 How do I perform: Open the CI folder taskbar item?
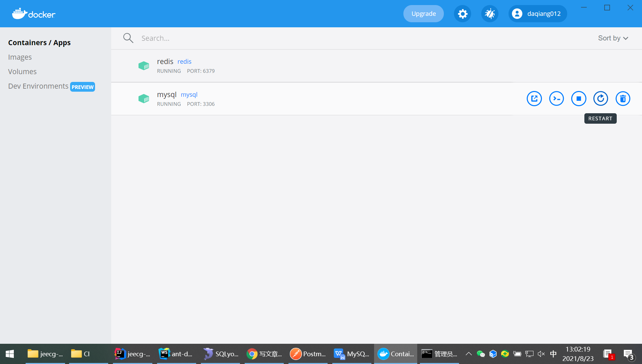click(x=89, y=354)
